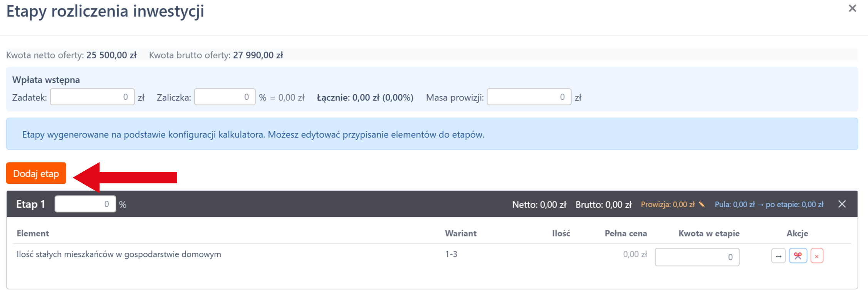Click the Etap 1 header title
The image size is (868, 294).
[30, 204]
